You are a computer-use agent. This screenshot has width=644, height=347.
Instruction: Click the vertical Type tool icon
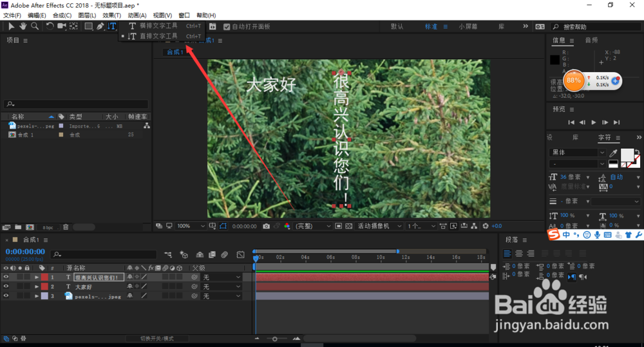[111, 26]
